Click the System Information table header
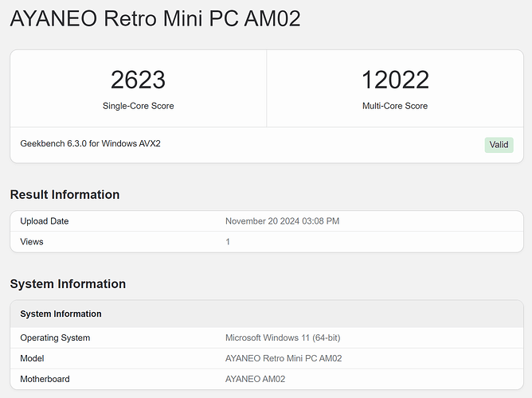The width and height of the screenshot is (532, 398). [x=61, y=314]
